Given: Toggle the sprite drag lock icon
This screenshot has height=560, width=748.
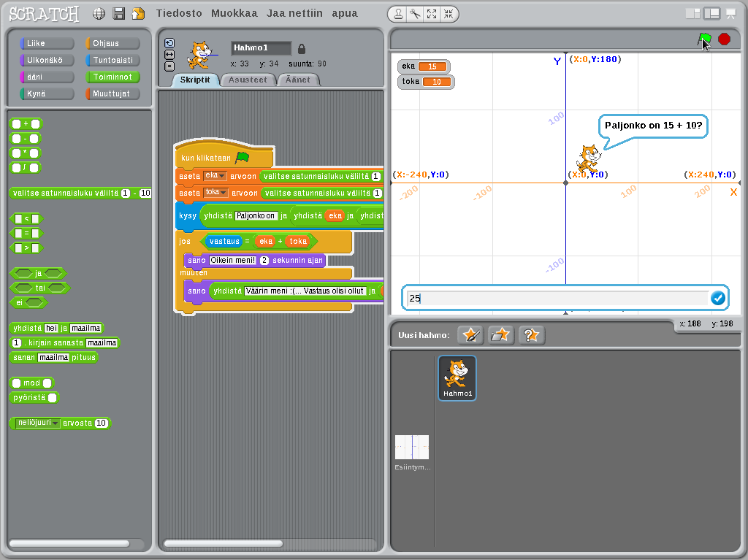Looking at the screenshot, I should click(x=302, y=49).
